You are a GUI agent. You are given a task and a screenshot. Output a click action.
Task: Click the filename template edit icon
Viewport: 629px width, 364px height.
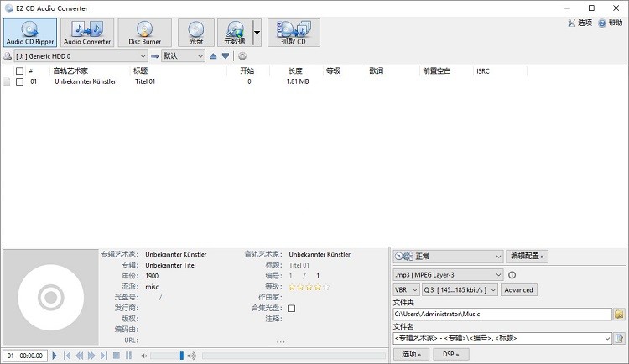(x=620, y=338)
